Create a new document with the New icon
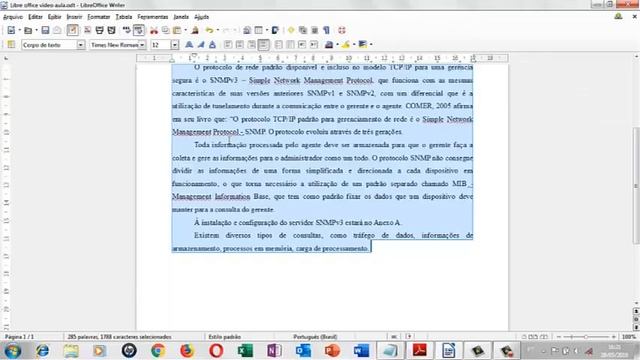The width and height of the screenshot is (640, 360). point(11,30)
